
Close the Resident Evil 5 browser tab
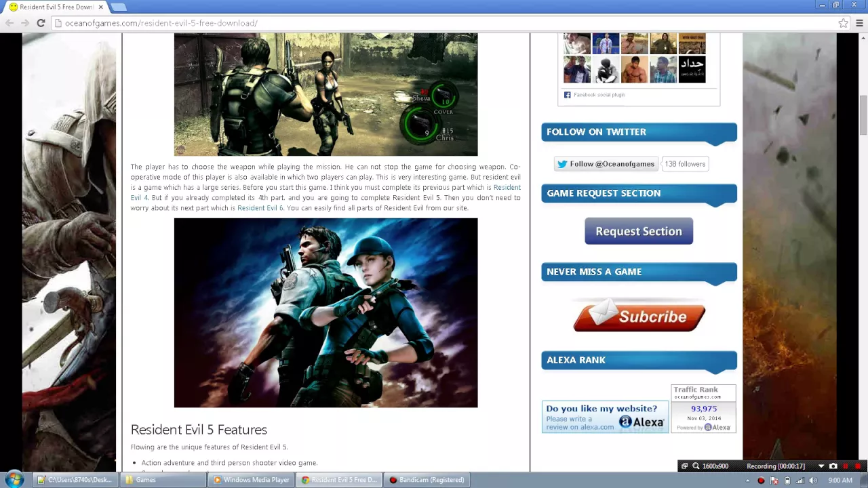click(x=101, y=7)
